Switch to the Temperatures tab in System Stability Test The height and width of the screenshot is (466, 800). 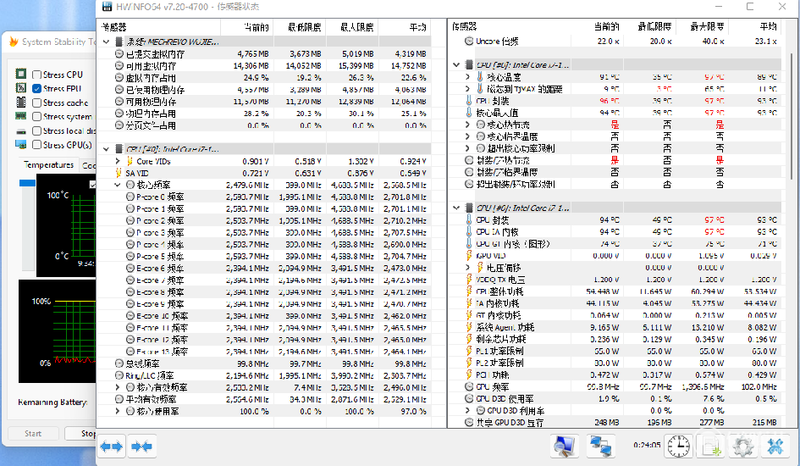[48, 165]
